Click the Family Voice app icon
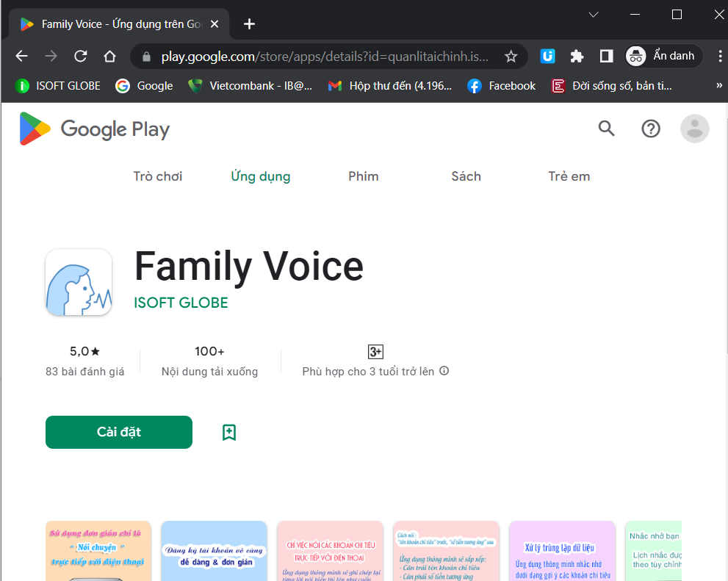 click(79, 282)
